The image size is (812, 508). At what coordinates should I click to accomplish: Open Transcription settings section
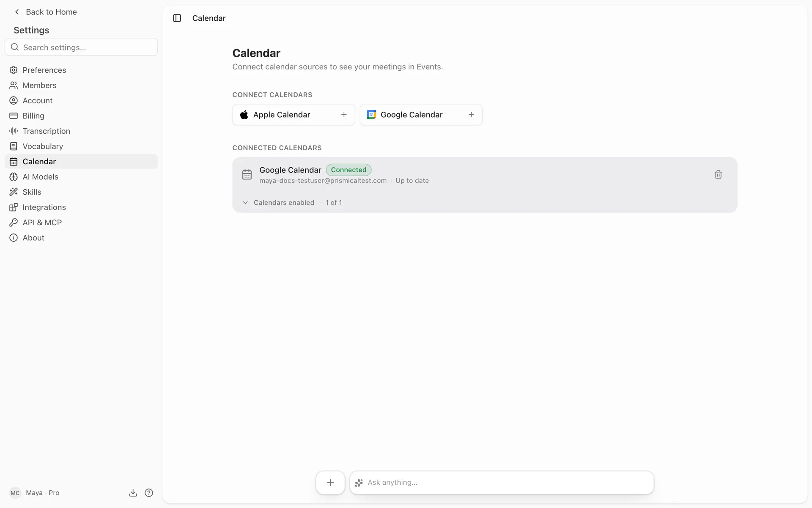click(x=81, y=131)
